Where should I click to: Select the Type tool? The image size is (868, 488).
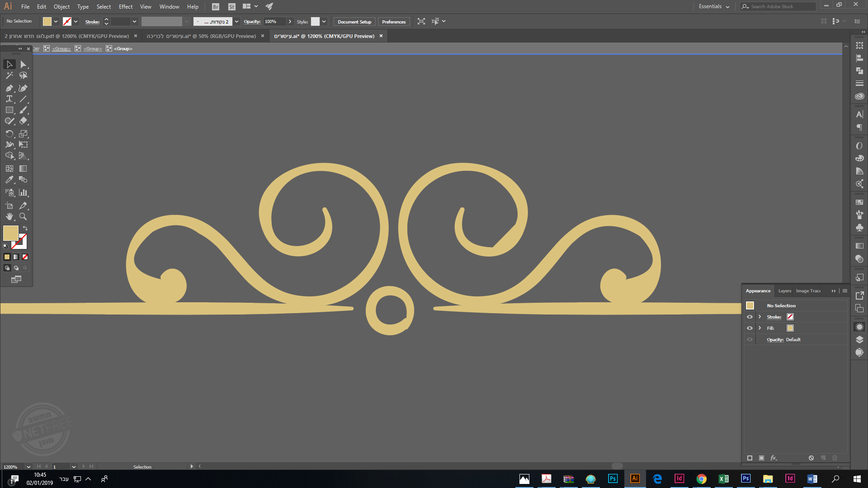(9, 99)
